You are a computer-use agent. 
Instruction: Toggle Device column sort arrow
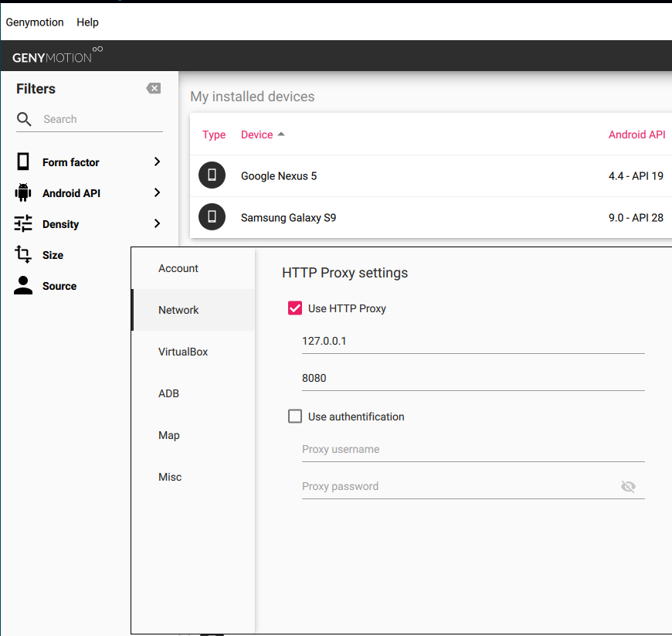[x=281, y=134]
